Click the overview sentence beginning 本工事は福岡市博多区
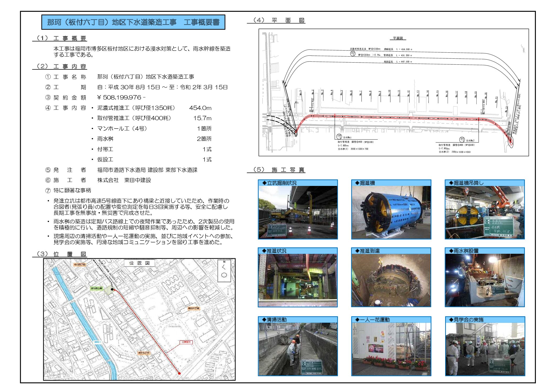 (x=142, y=52)
